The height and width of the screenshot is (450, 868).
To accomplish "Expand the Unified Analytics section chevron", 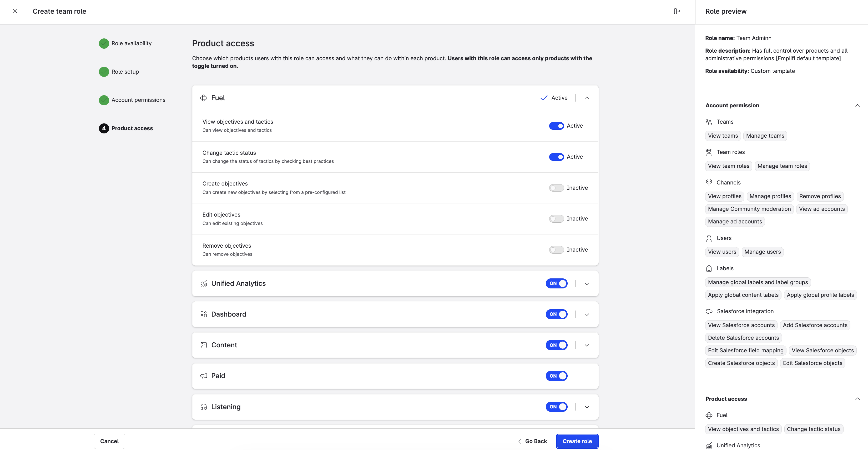I will 587,283.
